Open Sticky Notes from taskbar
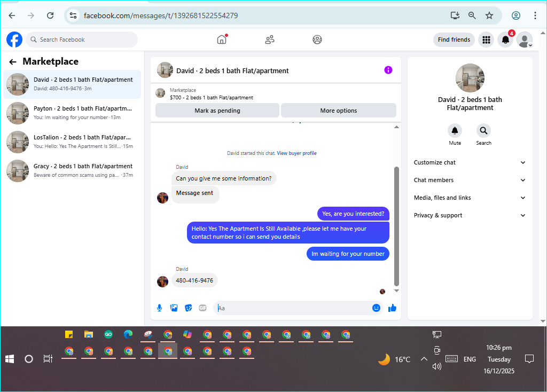547x392 pixels. pos(69,335)
